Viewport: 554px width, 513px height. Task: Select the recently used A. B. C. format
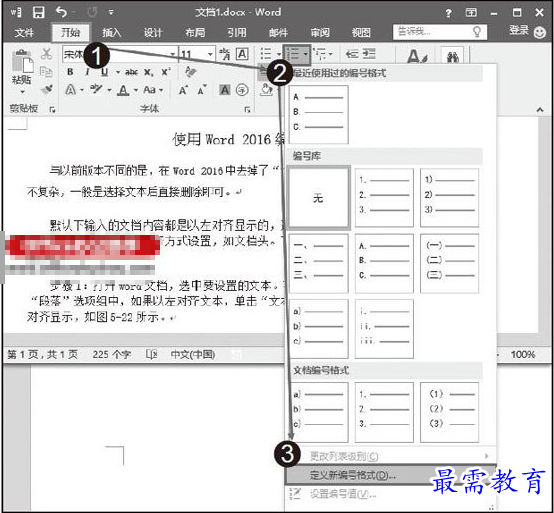tap(318, 114)
